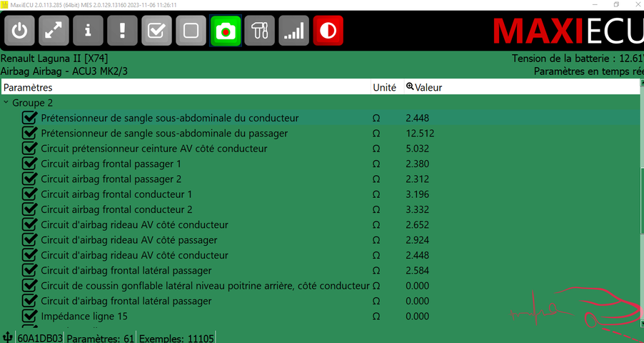The image size is (644, 343).
Task: Click value 2.652 in the Valeur column
Action: [x=417, y=224]
